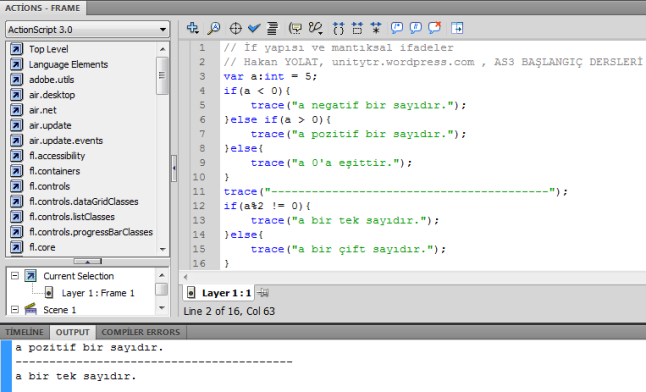Viewport: 646px width, 392px height.
Task: Select the air.update.events package
Action: tap(66, 141)
